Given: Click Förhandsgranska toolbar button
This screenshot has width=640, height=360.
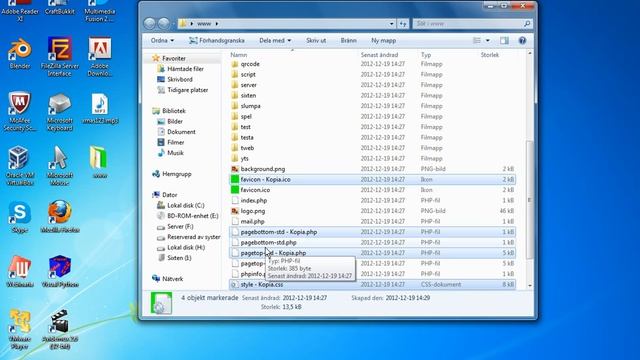Looking at the screenshot, I should [217, 40].
